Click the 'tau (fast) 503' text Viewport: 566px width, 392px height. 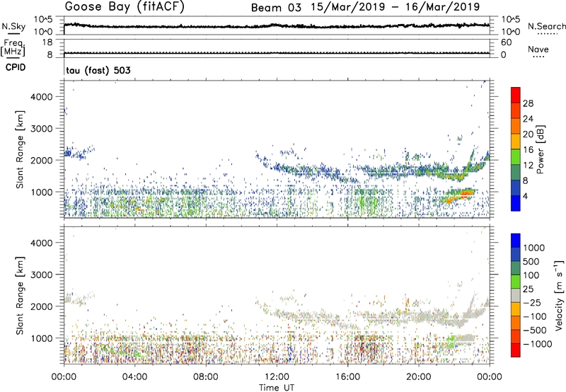tap(98, 70)
